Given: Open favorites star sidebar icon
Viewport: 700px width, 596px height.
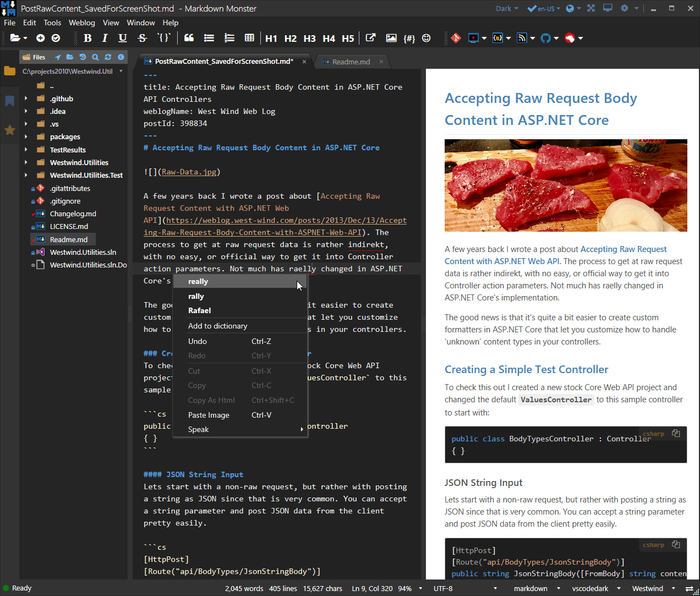Looking at the screenshot, I should click(x=9, y=130).
